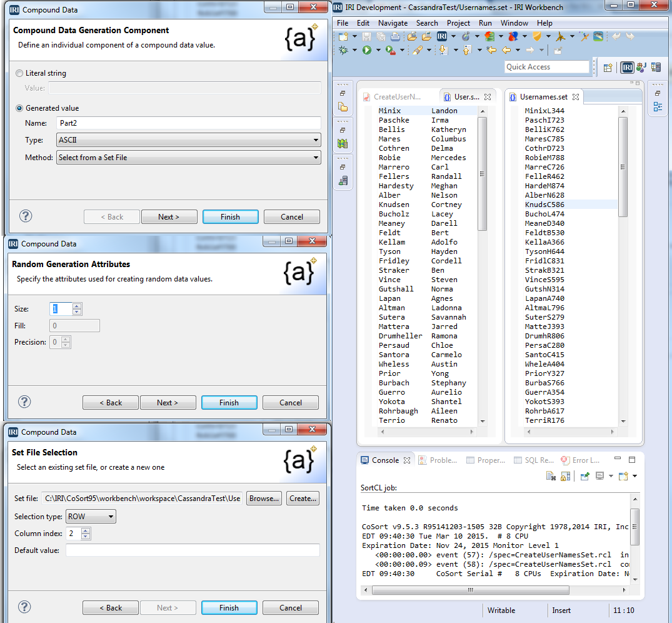The image size is (672, 623).
Task: Click the Next Annotation icon
Action: click(444, 50)
